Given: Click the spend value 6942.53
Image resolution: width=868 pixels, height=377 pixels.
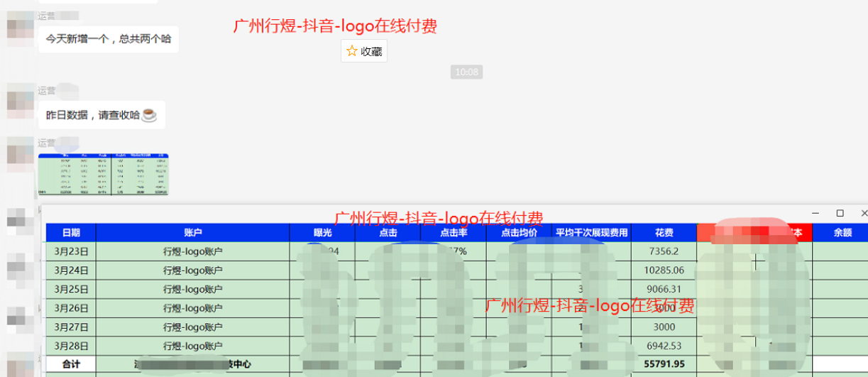Looking at the screenshot, I should (x=664, y=345).
